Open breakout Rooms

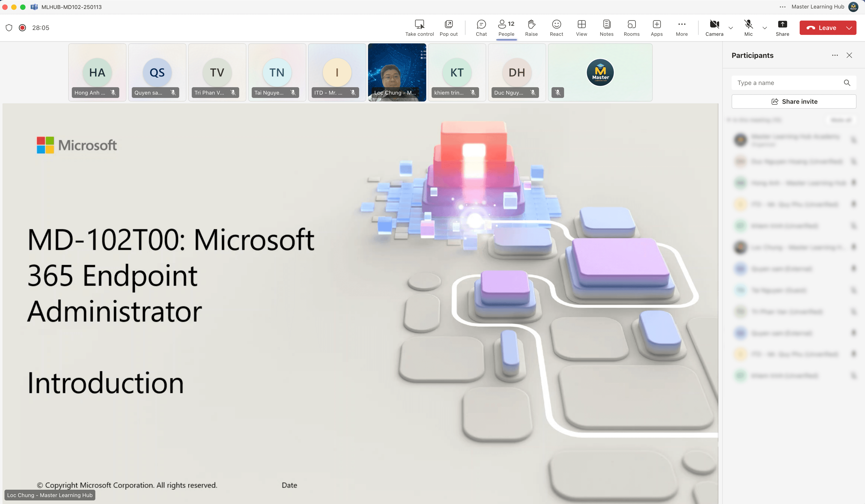tap(631, 28)
